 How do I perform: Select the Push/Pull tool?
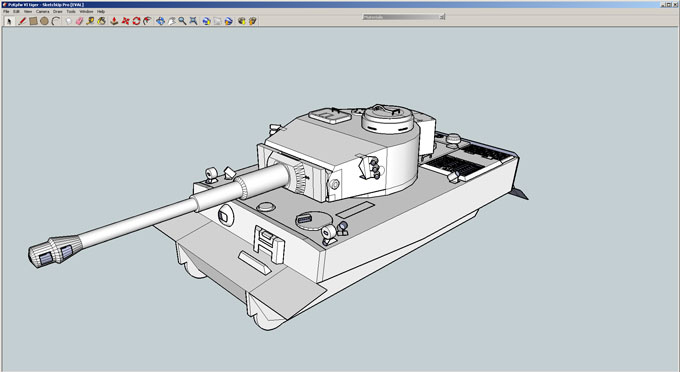[x=114, y=21]
